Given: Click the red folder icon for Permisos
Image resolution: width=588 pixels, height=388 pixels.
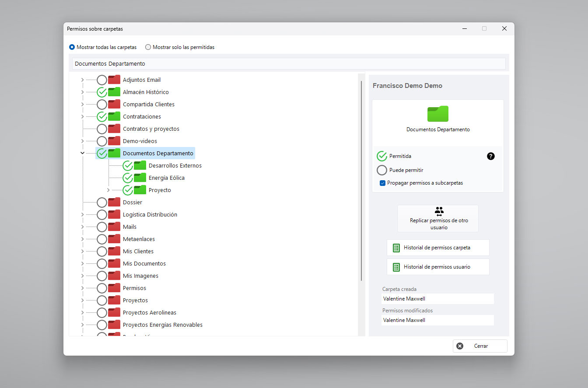Looking at the screenshot, I should click(x=114, y=288).
